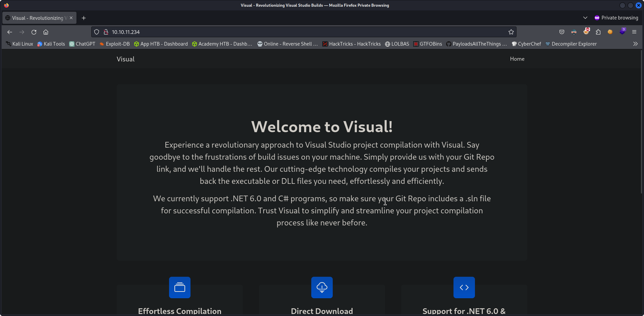Open the Firefox home page icon
Viewport: 644px width, 316px height.
point(46,32)
